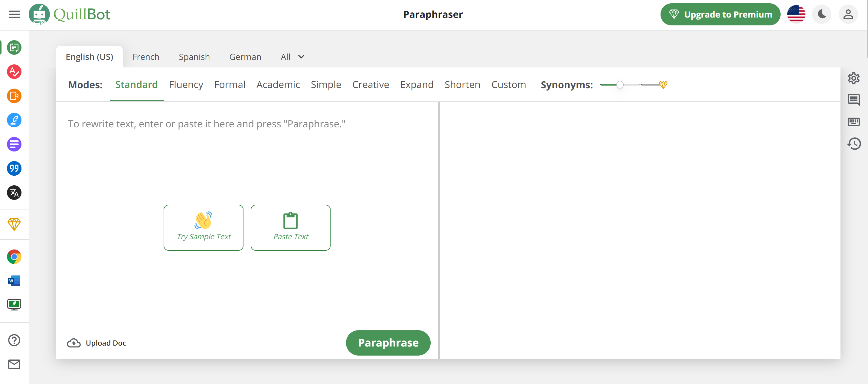
Task: Open the Plagiarism Checker sidebar icon
Action: coord(14,96)
